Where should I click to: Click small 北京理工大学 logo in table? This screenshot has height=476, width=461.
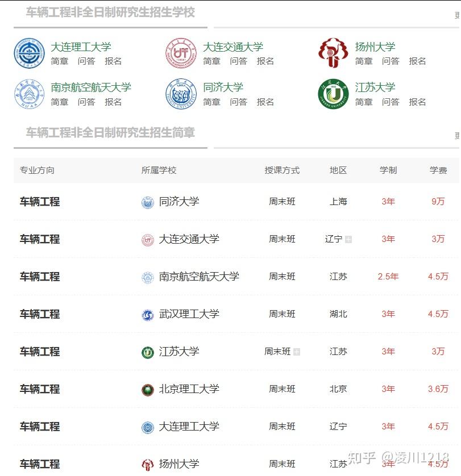[x=148, y=390]
